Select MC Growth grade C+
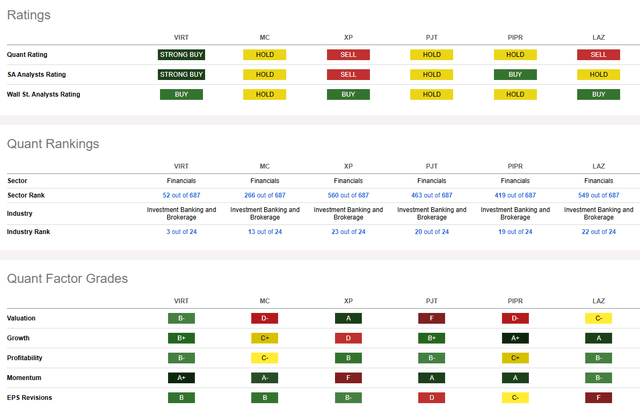Image resolution: width=640 pixels, height=416 pixels. 264,338
